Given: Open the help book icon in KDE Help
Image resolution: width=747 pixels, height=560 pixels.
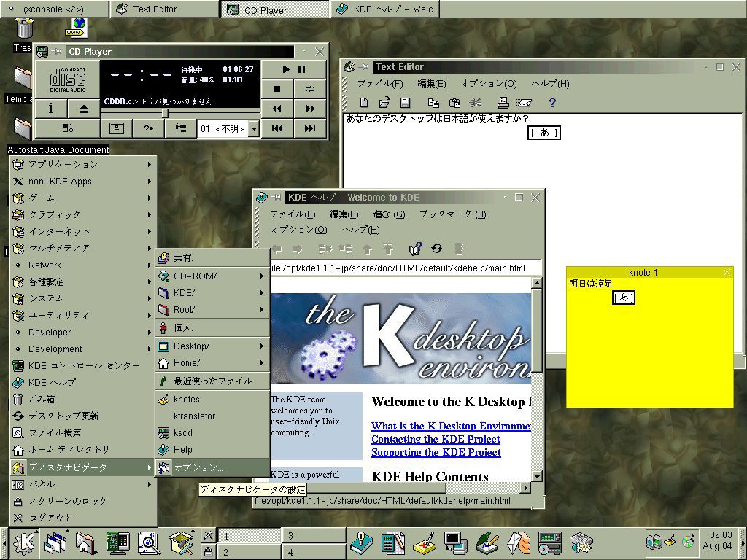Looking at the screenshot, I should 414,249.
